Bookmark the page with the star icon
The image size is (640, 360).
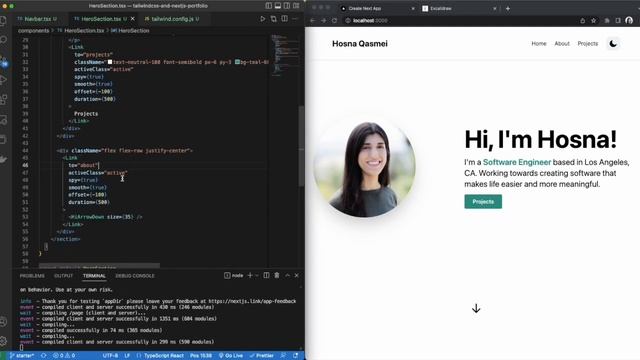coord(593,20)
